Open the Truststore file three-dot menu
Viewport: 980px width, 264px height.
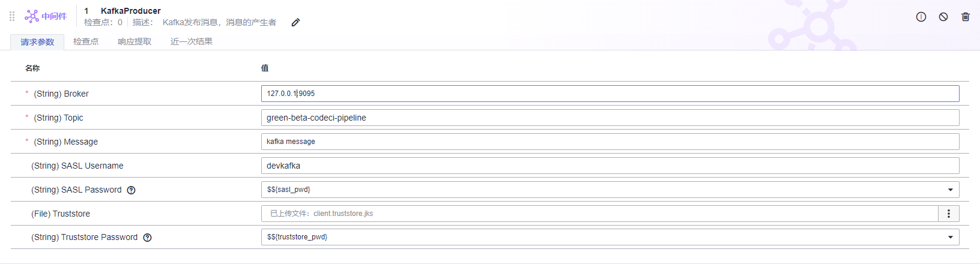click(949, 214)
